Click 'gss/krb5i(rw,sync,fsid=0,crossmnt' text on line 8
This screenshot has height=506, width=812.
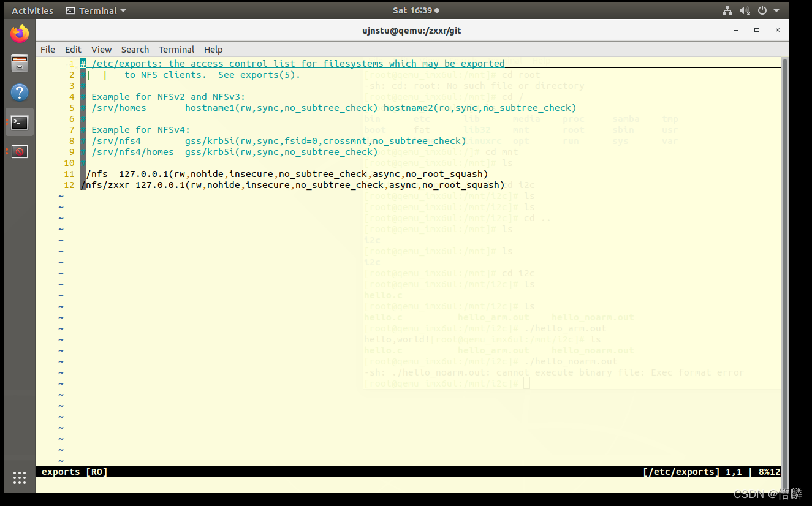tap(276, 141)
